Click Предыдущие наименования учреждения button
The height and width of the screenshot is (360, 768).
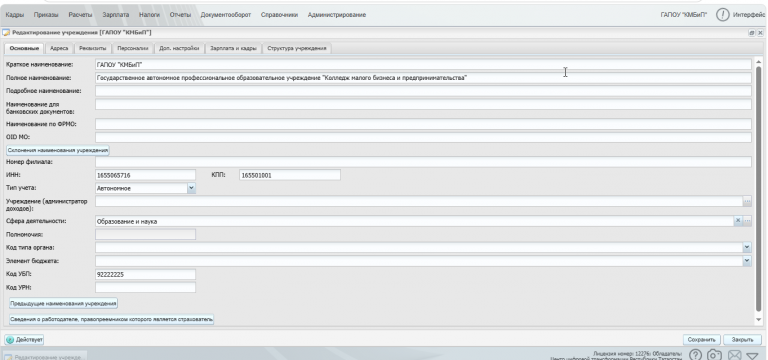[x=64, y=304]
